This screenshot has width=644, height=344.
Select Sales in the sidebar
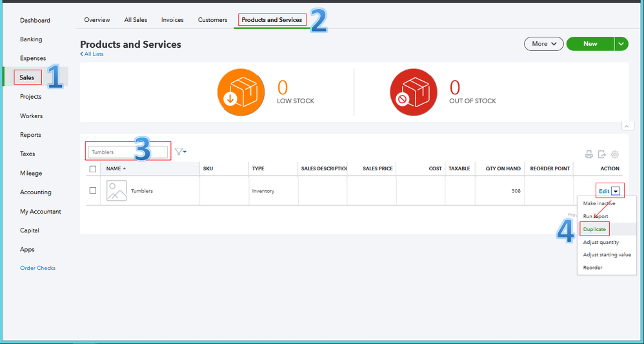(27, 77)
